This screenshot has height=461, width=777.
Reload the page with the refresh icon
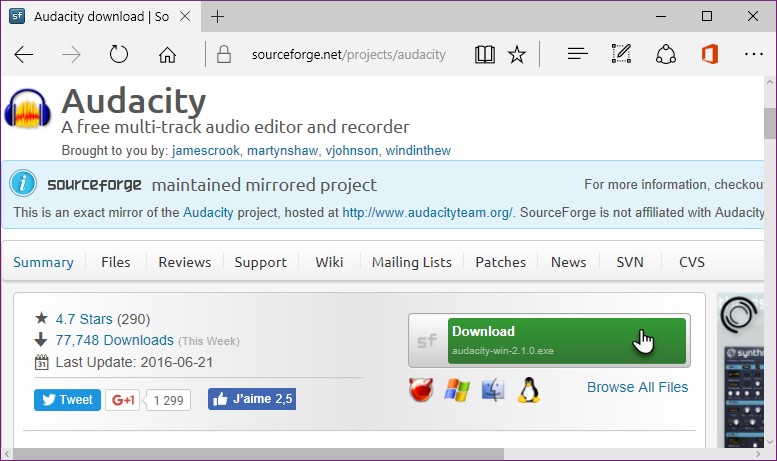click(x=118, y=54)
